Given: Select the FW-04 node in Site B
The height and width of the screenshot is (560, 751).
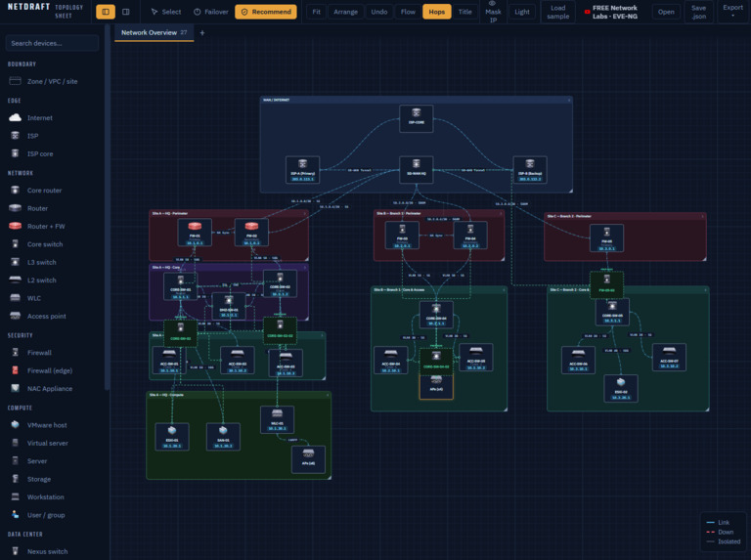Looking at the screenshot, I should [470, 235].
